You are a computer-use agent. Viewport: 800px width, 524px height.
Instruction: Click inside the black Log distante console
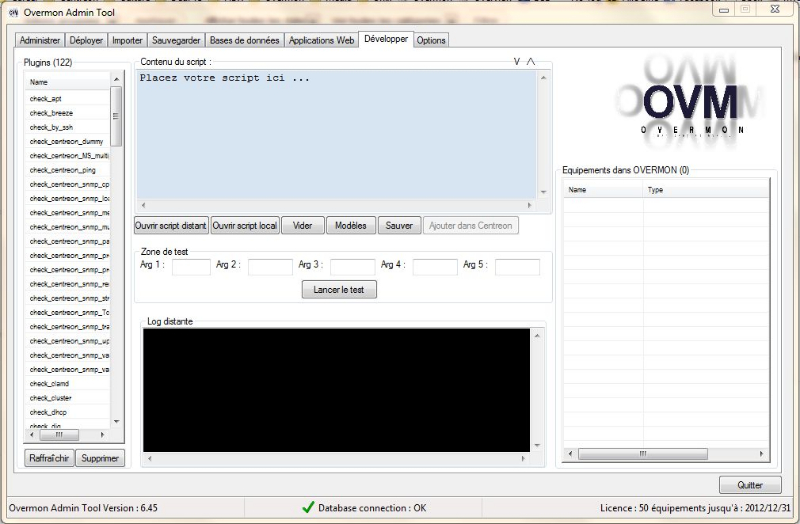click(x=337, y=390)
